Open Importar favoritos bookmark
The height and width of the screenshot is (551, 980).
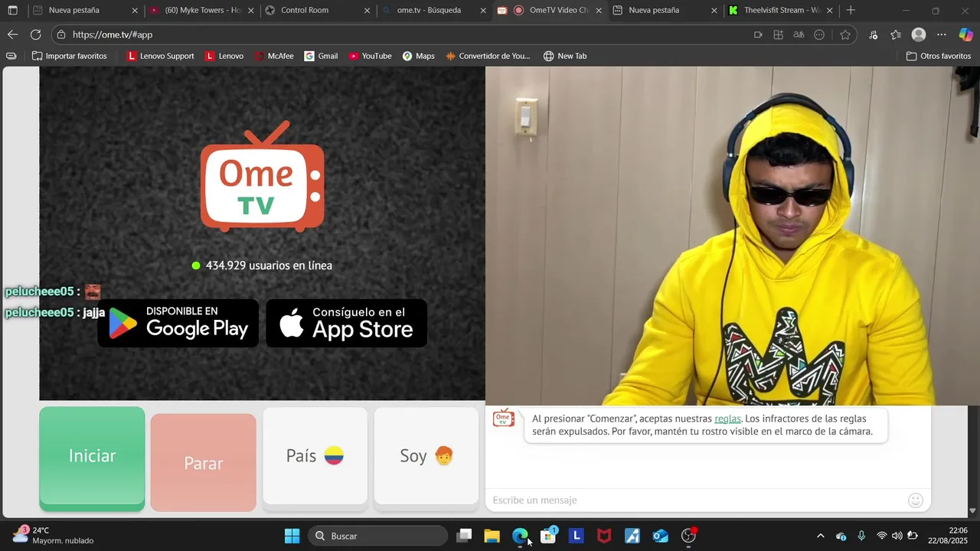(x=70, y=56)
